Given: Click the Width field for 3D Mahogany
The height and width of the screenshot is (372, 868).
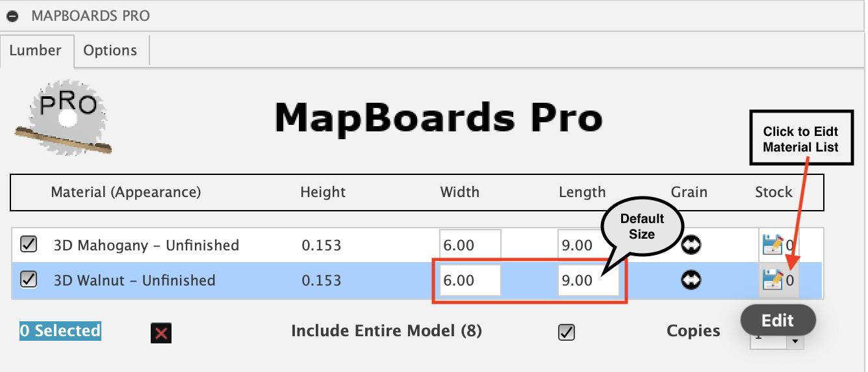Looking at the screenshot, I should click(x=470, y=245).
